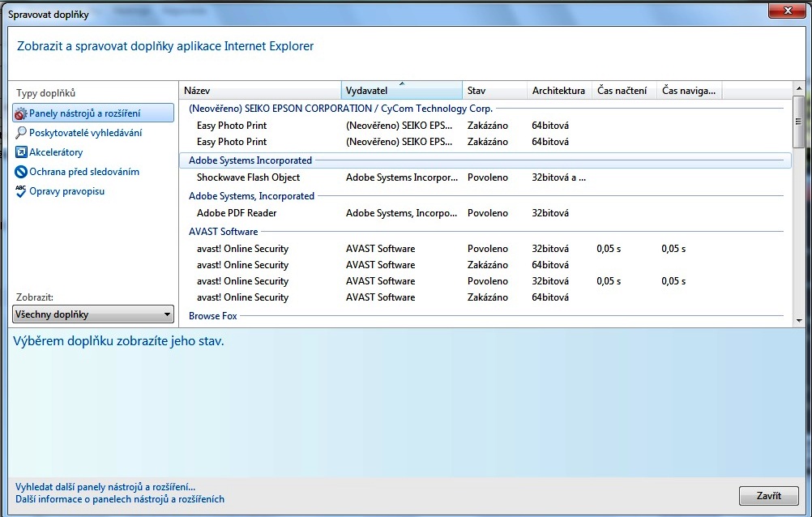Click the Poskytovatelé vyhledávání magnifier icon
The image size is (812, 517).
click(x=21, y=133)
